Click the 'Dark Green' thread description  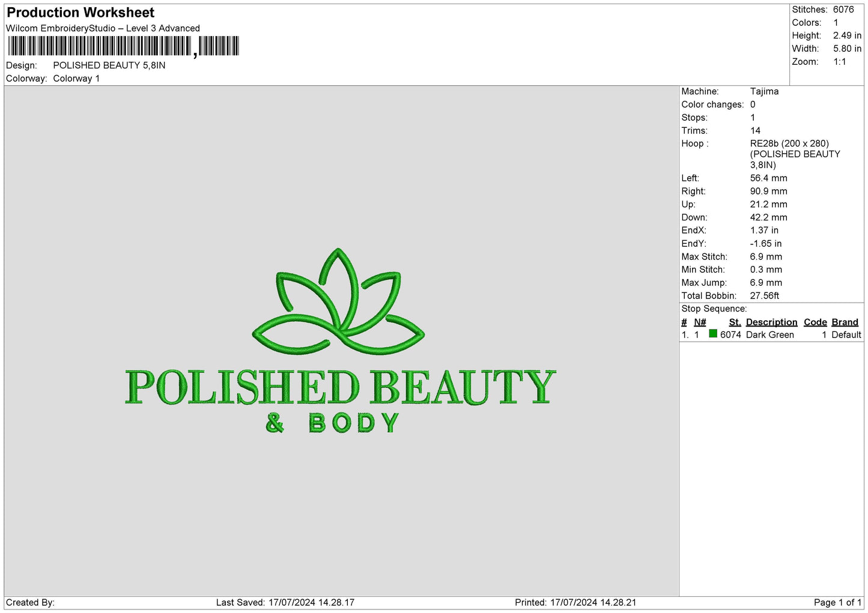pyautogui.click(x=769, y=335)
